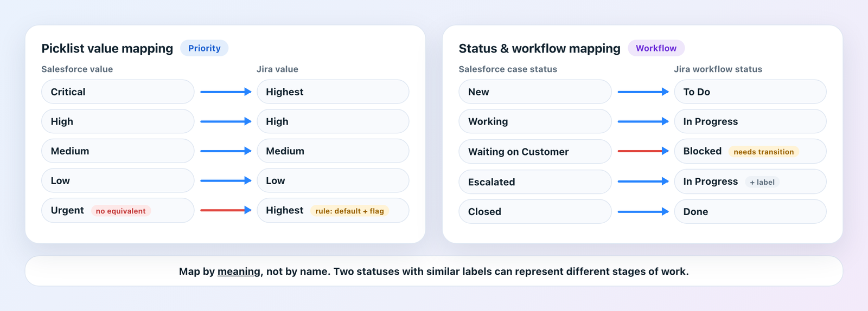The image size is (868, 311).
Task: Click the underlined 'meaning' word
Action: (x=239, y=271)
